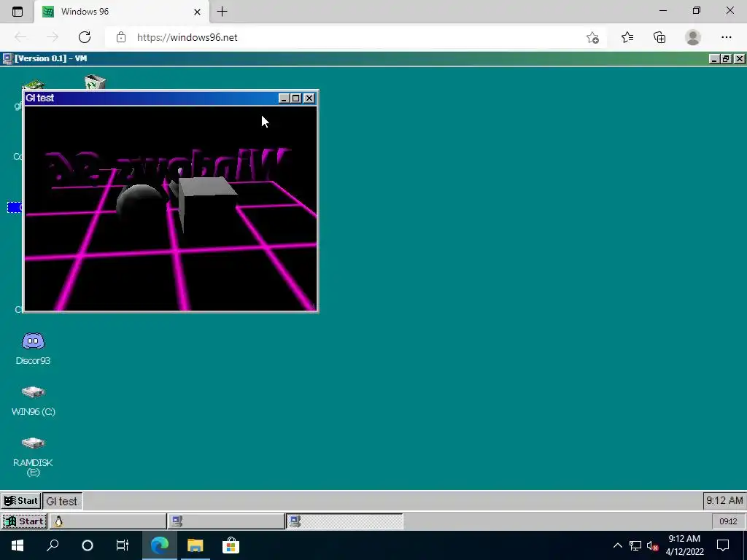Open the Windows notification center icon
This screenshot has width=747, height=560.
click(723, 545)
